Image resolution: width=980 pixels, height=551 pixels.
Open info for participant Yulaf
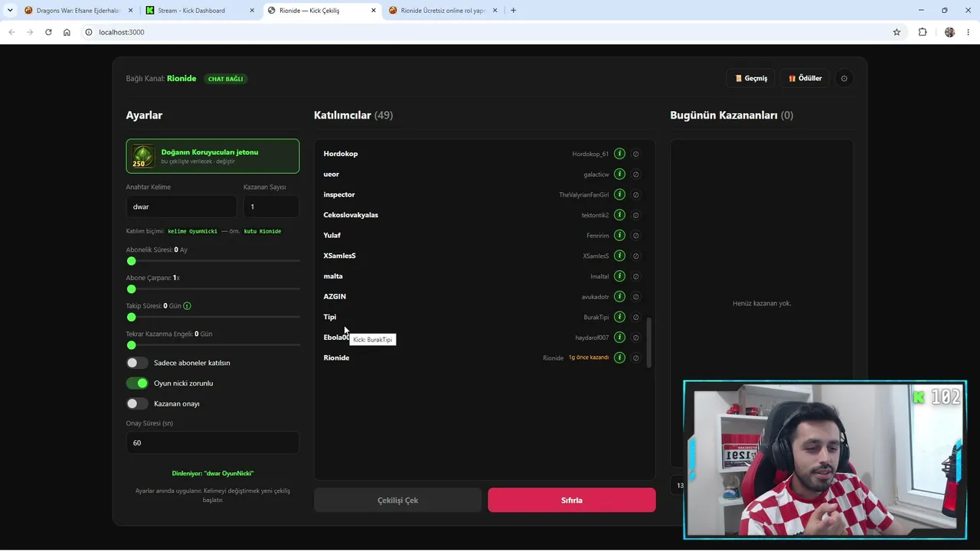click(x=619, y=236)
